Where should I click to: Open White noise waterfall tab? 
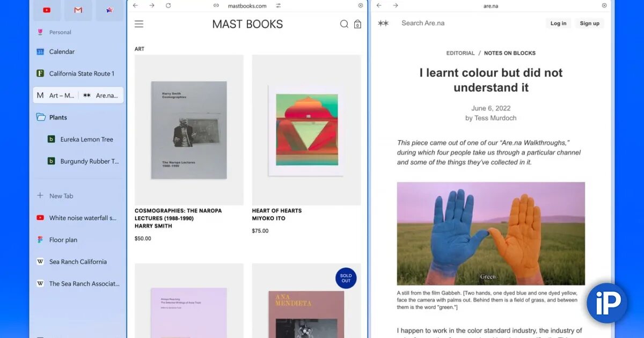[x=78, y=218]
